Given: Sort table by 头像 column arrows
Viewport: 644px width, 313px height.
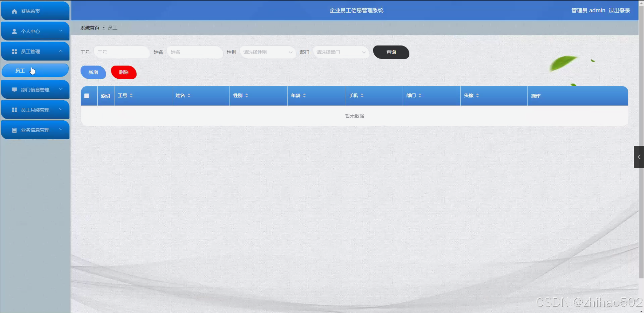Looking at the screenshot, I should point(477,96).
